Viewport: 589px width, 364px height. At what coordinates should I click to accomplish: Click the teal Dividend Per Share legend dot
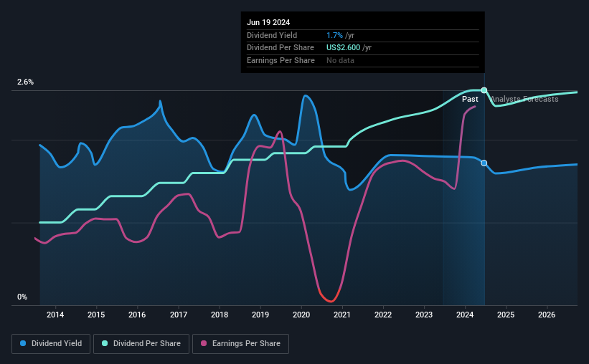pyautogui.click(x=105, y=343)
